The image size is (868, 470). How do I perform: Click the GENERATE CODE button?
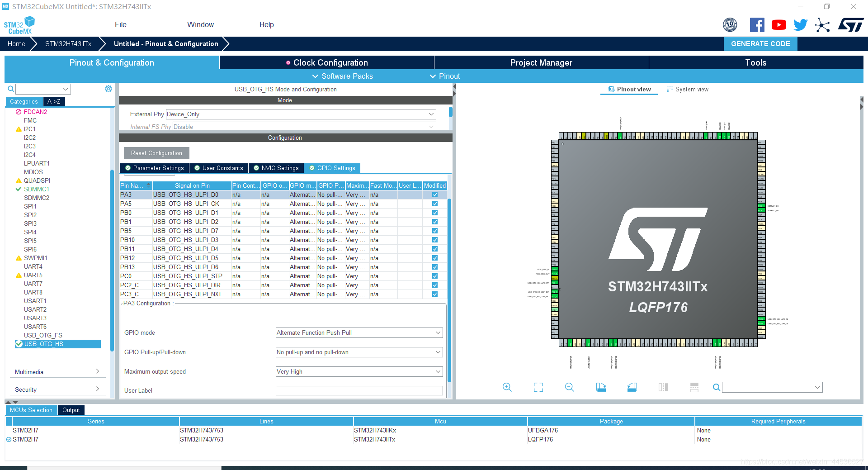760,44
